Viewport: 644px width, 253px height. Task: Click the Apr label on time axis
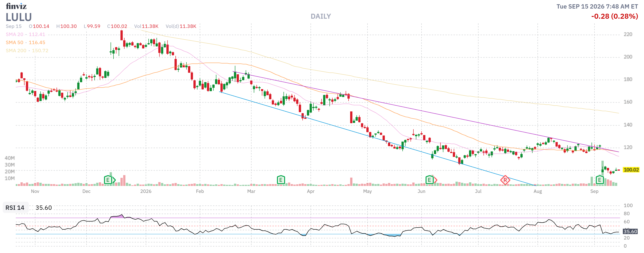pyautogui.click(x=311, y=191)
